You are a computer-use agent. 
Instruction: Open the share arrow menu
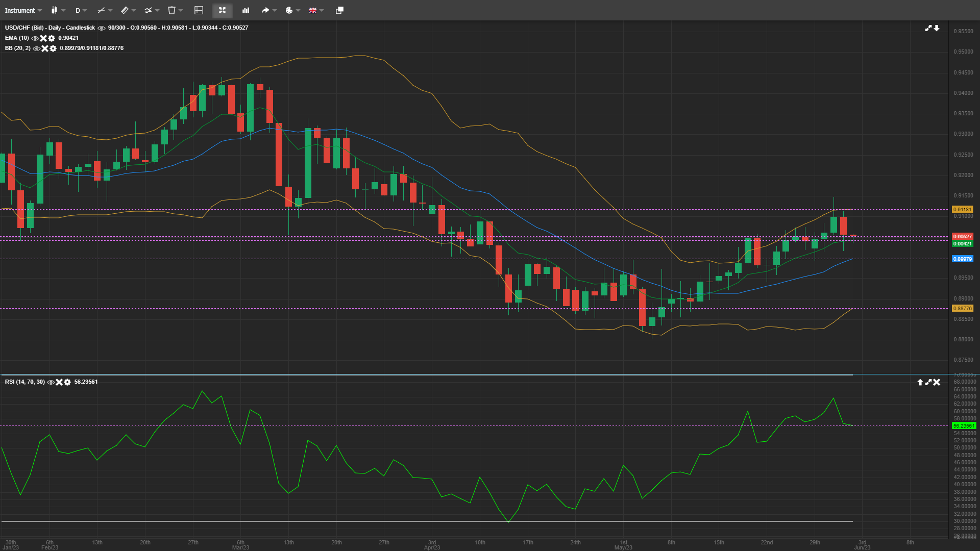[x=269, y=10]
